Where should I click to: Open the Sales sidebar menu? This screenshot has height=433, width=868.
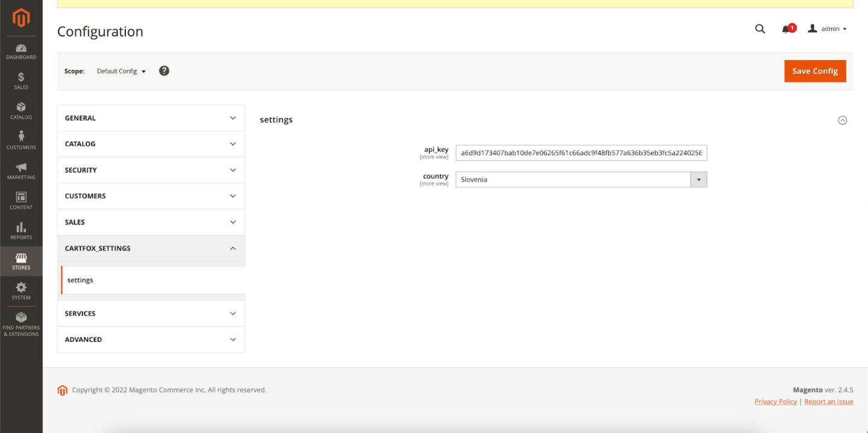pyautogui.click(x=21, y=81)
